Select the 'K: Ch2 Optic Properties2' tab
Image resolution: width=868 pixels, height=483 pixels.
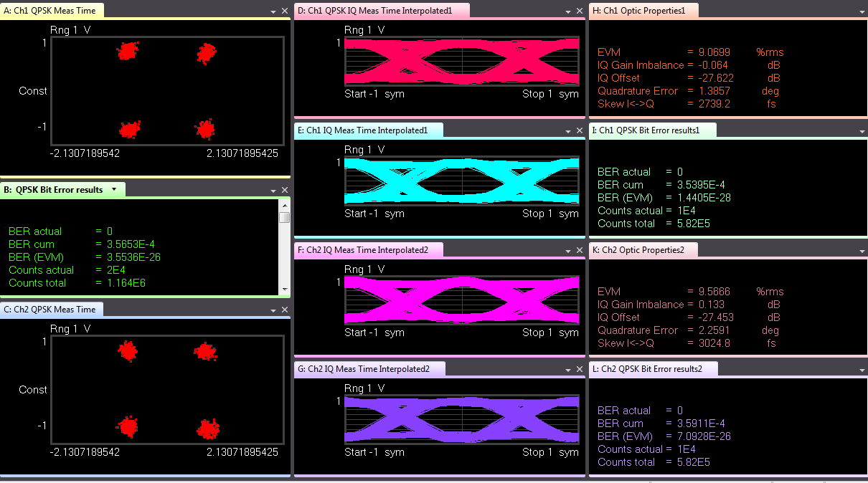643,249
